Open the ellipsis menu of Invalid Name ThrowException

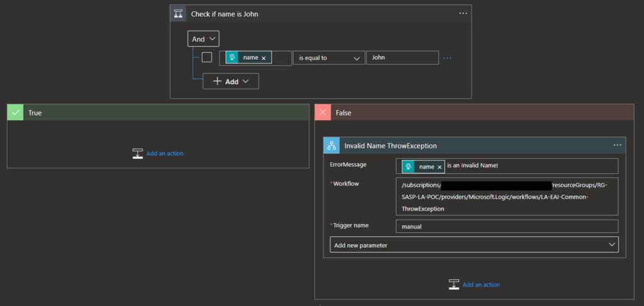tap(617, 145)
